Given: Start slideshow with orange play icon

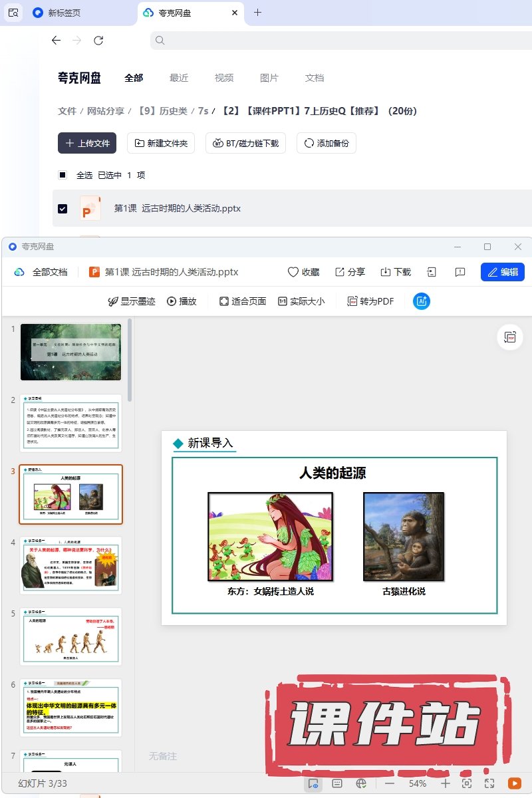Looking at the screenshot, I should pyautogui.click(x=514, y=783).
